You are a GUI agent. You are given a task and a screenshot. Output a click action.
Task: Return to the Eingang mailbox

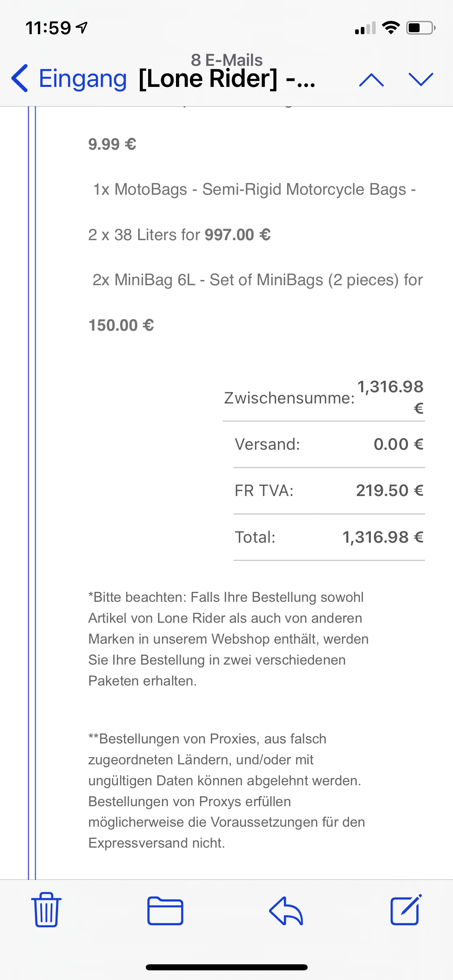[x=83, y=78]
